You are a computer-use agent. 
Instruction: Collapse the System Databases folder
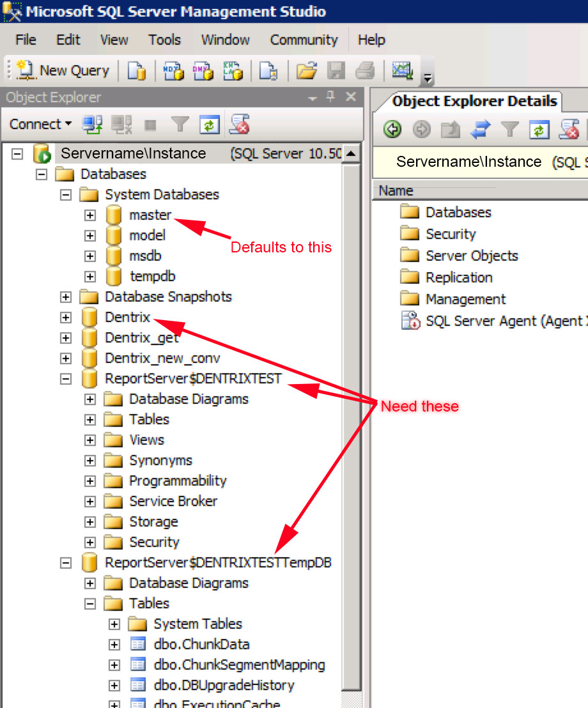point(65,194)
